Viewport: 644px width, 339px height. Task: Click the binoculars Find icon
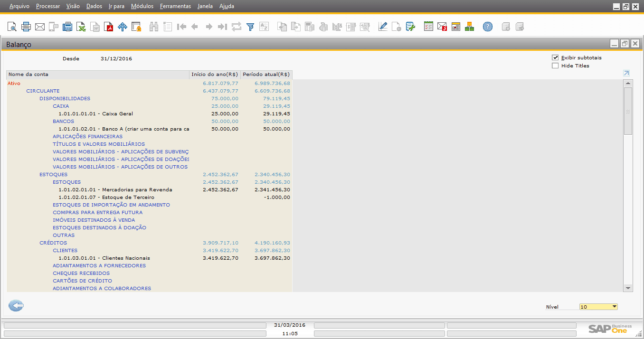[x=154, y=27]
